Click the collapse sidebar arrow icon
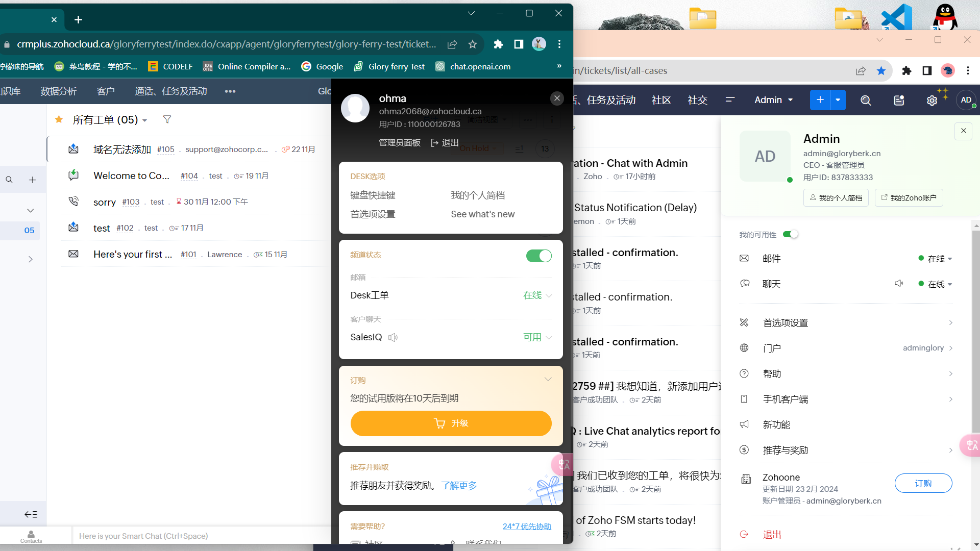 click(31, 514)
